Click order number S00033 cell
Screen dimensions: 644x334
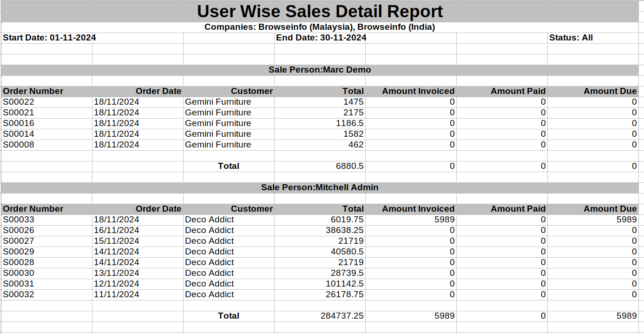[19, 220]
